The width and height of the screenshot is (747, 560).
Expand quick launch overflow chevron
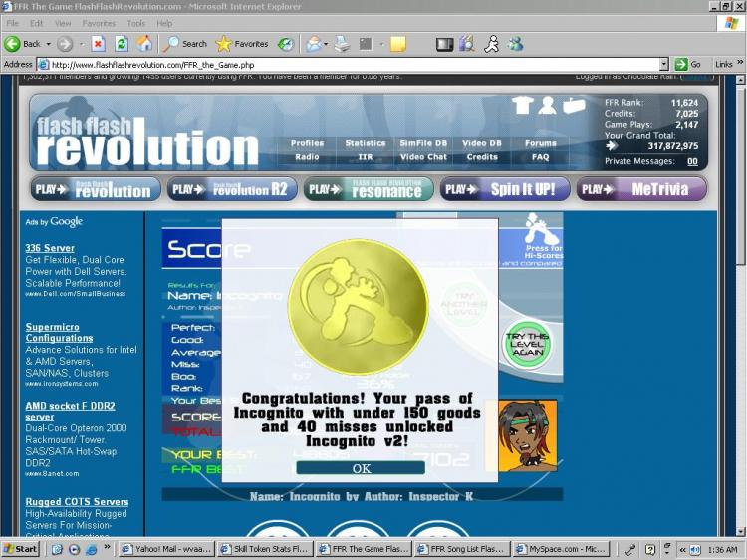pos(107,547)
